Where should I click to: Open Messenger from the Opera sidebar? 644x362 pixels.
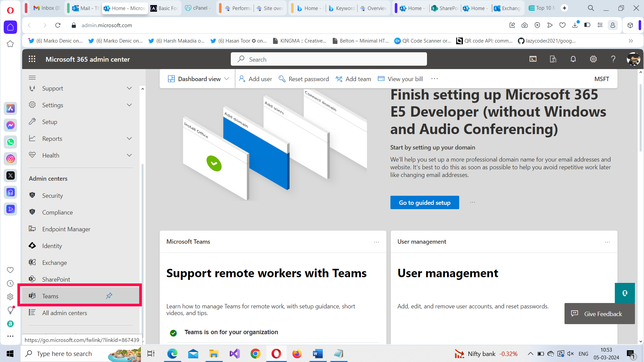10,125
